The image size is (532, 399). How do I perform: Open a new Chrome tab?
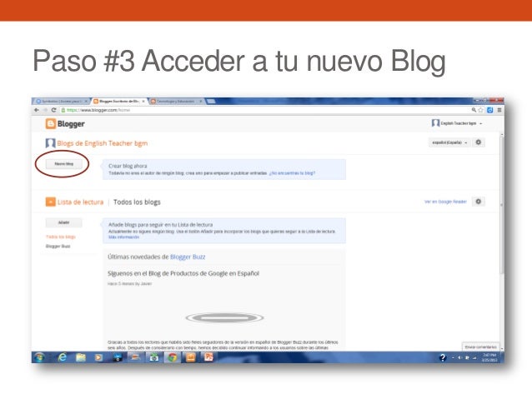[x=211, y=102]
